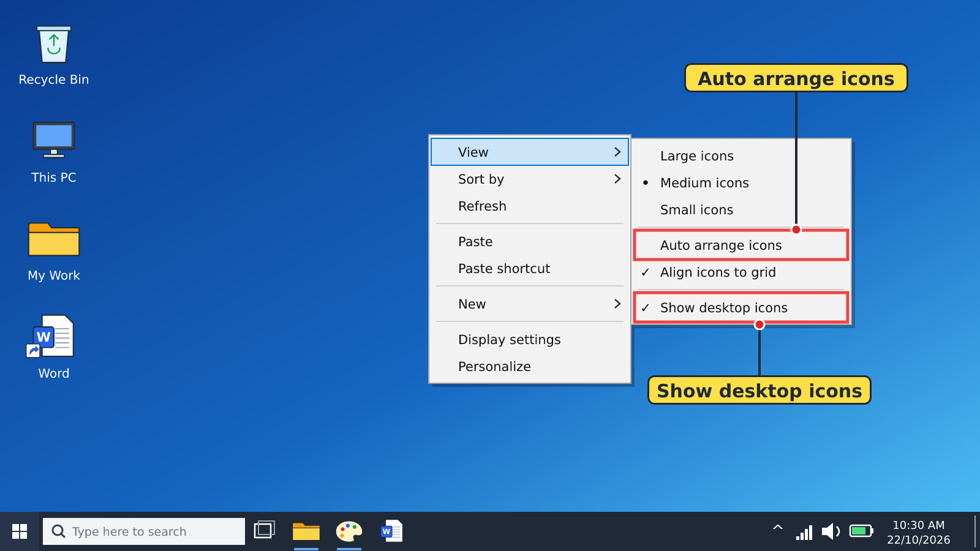Open Display settings

(x=530, y=339)
